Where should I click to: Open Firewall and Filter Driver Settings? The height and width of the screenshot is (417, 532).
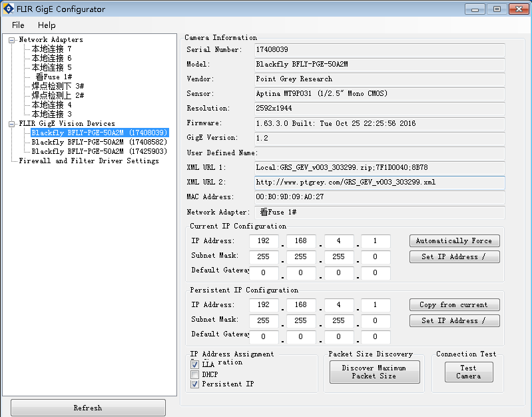[89, 161]
